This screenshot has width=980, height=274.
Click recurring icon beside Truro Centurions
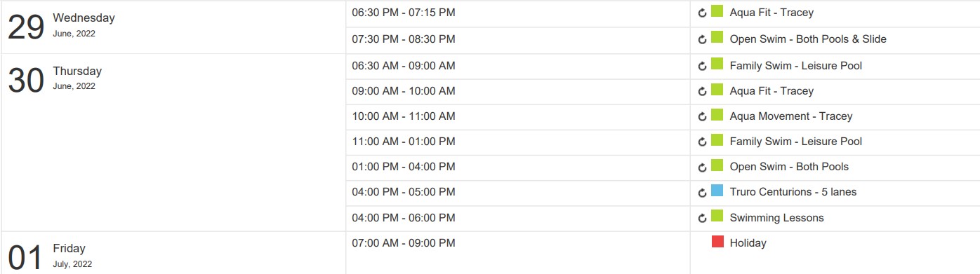tap(702, 193)
